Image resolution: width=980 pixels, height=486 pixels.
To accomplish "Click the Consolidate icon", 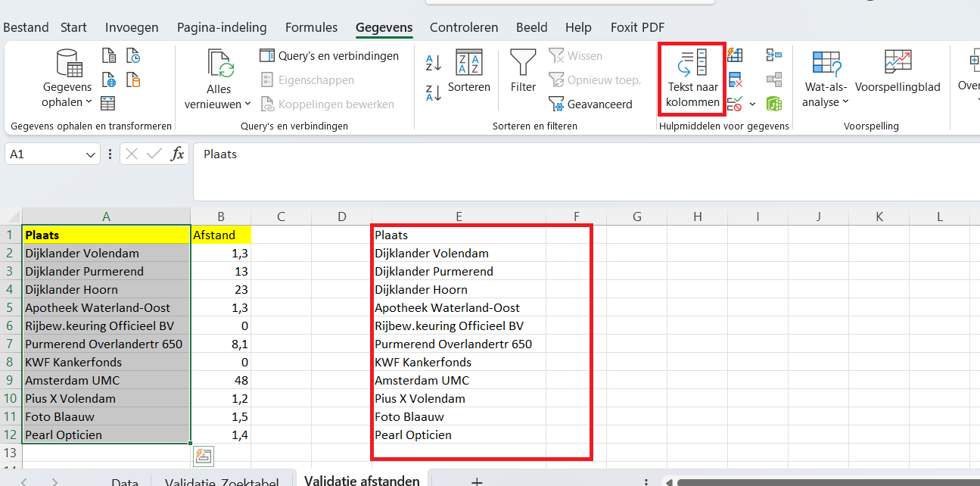I will click(x=774, y=55).
